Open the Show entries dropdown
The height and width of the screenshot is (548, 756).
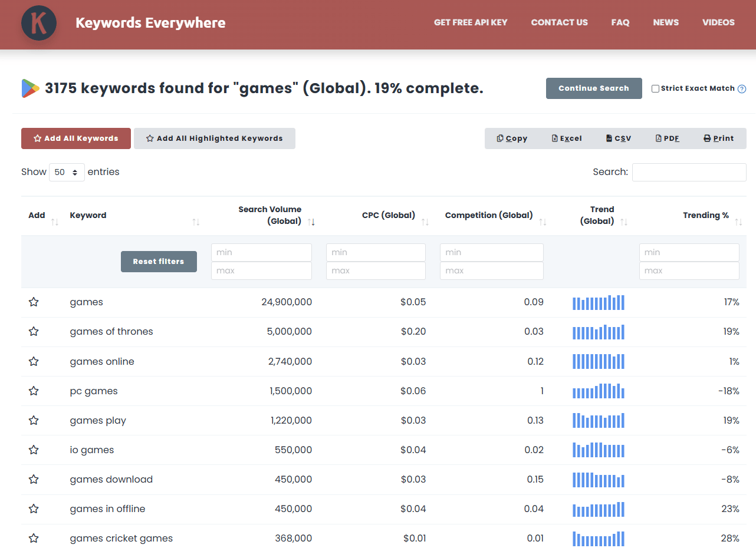[67, 172]
